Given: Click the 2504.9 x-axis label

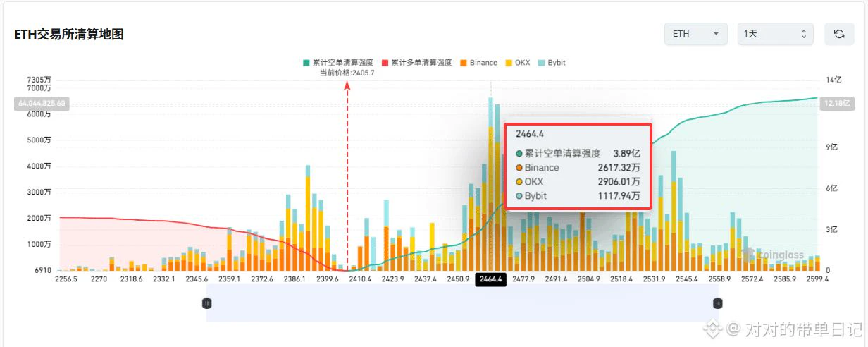Looking at the screenshot, I should tap(588, 279).
